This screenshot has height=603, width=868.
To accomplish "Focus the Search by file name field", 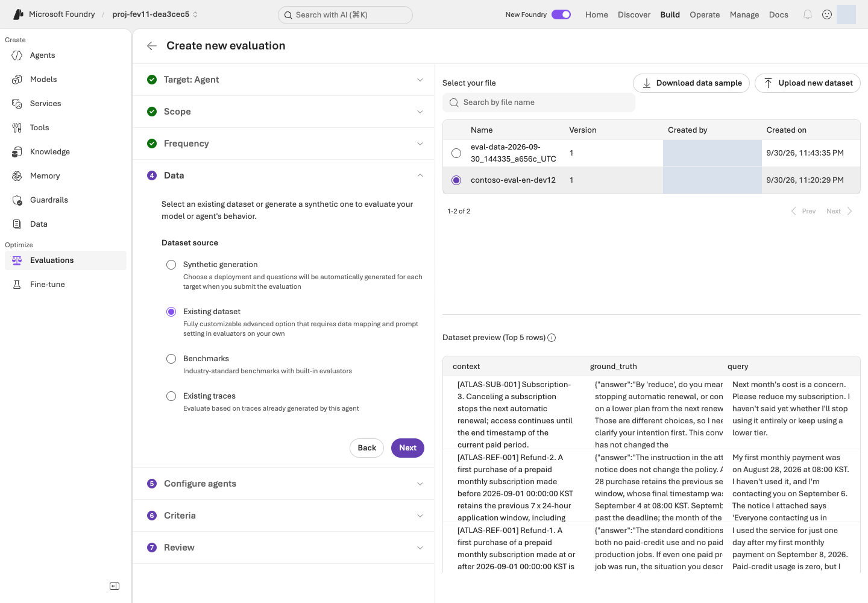I will [539, 103].
